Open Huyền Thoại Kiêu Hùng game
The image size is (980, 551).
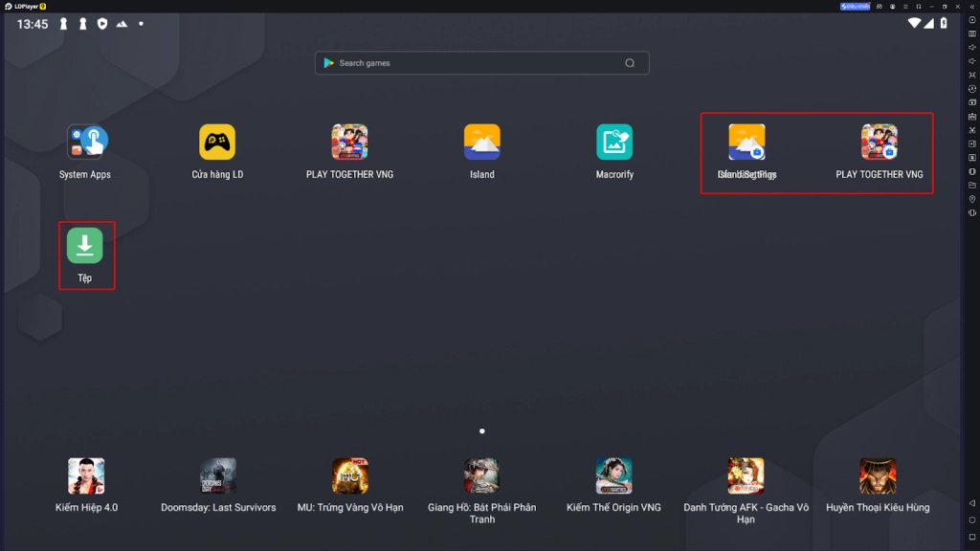878,475
